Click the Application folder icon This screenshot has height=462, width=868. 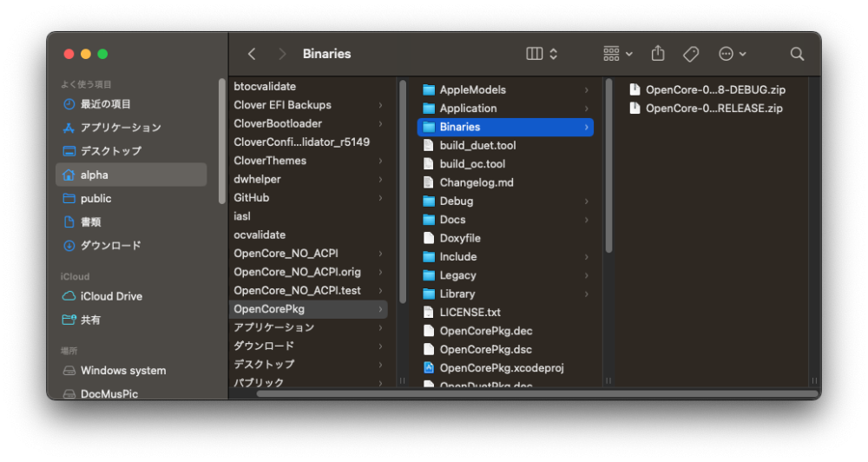pyautogui.click(x=429, y=109)
